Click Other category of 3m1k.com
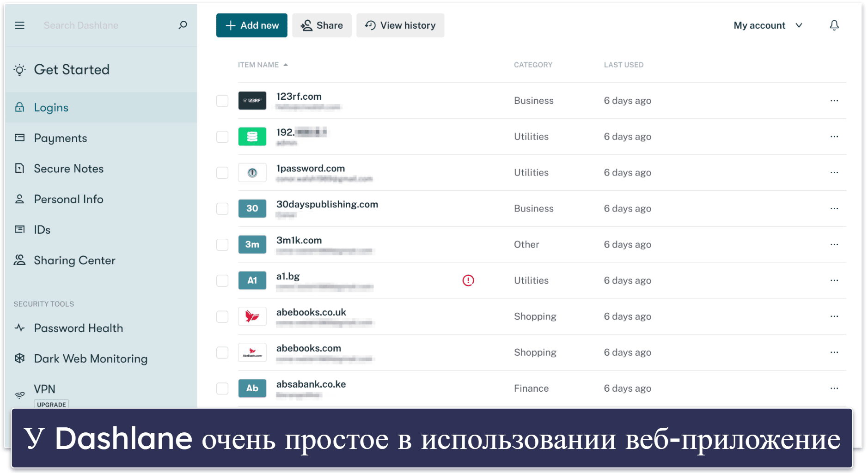868x473 pixels. click(x=526, y=245)
